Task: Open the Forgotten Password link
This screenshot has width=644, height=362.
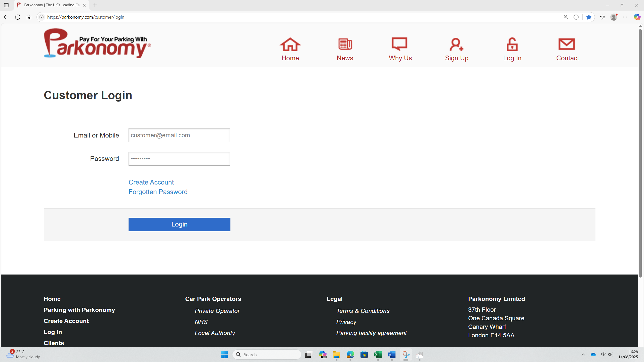Action: pyautogui.click(x=158, y=192)
